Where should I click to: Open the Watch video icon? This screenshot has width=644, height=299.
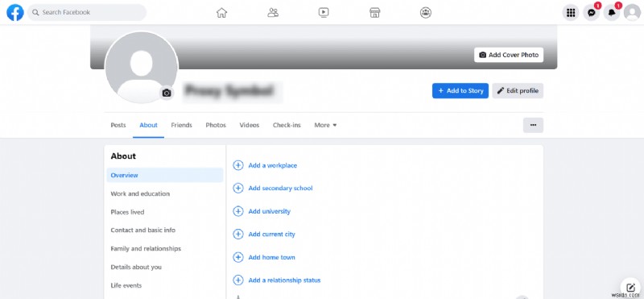click(324, 13)
